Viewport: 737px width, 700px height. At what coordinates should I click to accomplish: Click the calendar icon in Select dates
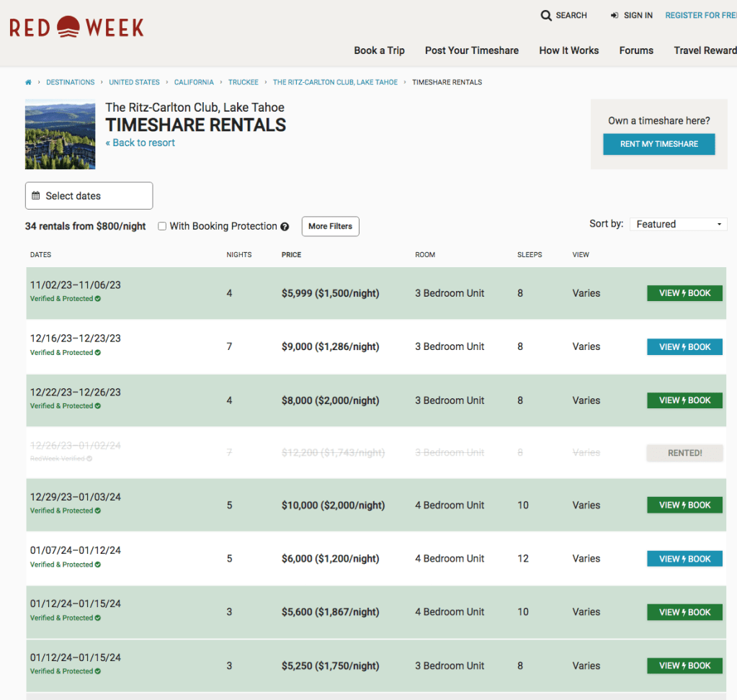pyautogui.click(x=36, y=196)
